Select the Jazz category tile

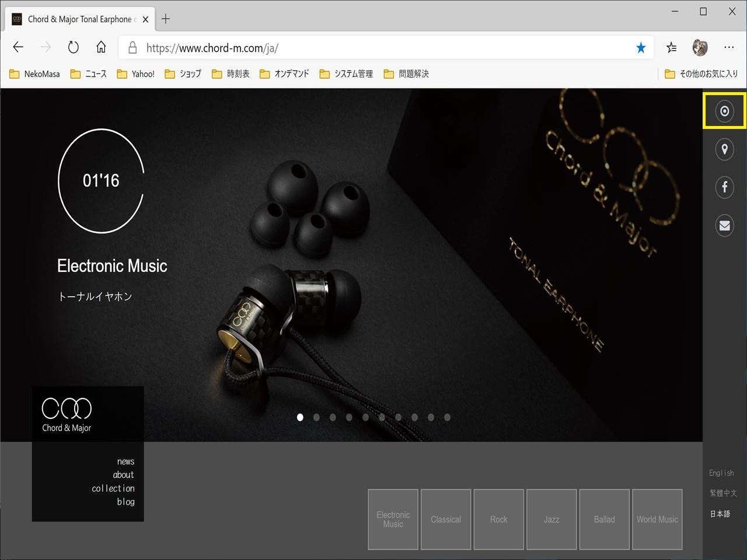(x=551, y=519)
